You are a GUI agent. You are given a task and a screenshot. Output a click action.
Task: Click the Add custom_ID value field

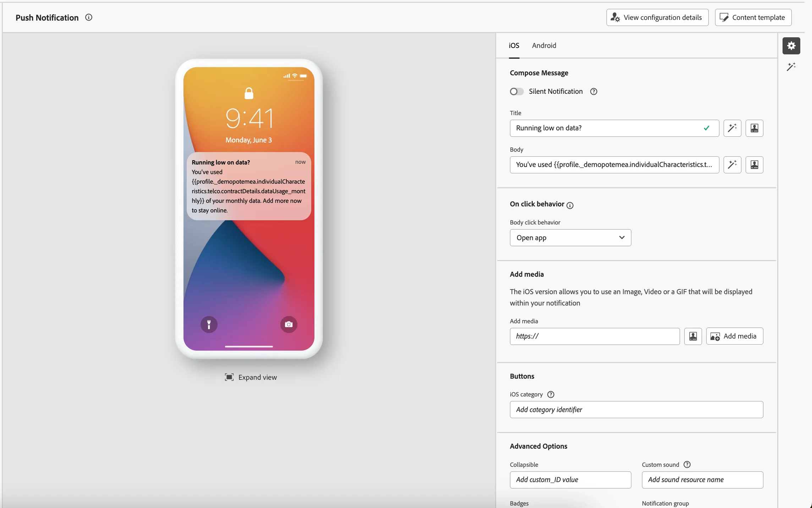[x=570, y=480]
